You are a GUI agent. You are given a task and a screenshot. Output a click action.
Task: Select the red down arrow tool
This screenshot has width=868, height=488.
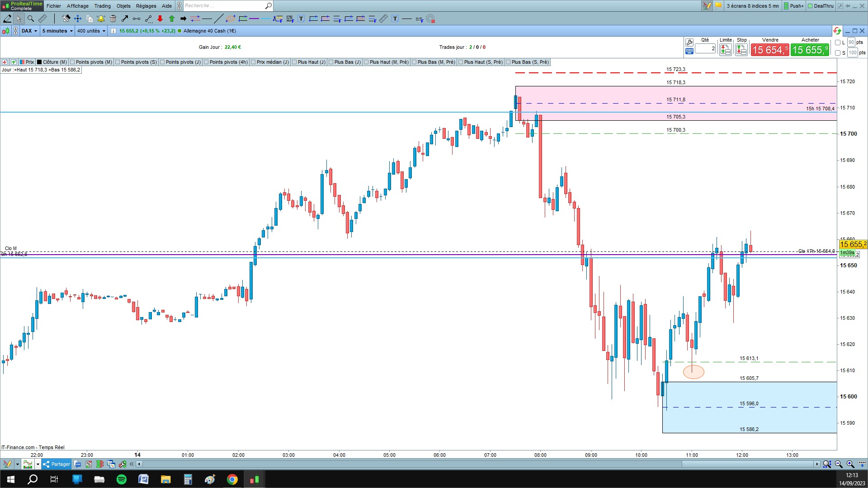pyautogui.click(x=160, y=19)
